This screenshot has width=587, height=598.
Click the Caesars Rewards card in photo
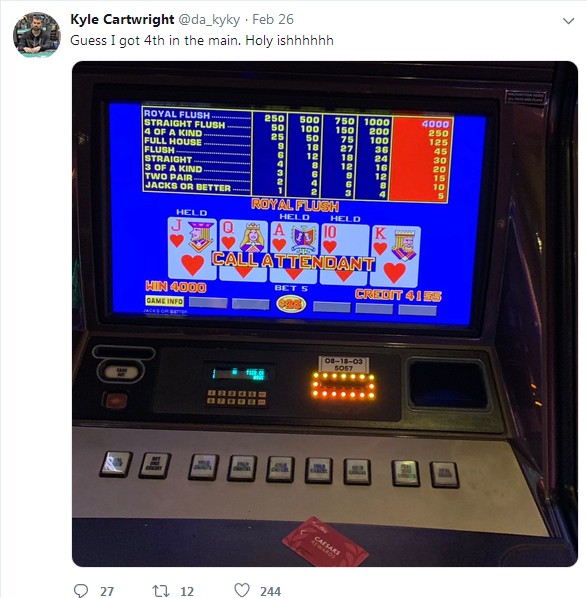[x=325, y=542]
